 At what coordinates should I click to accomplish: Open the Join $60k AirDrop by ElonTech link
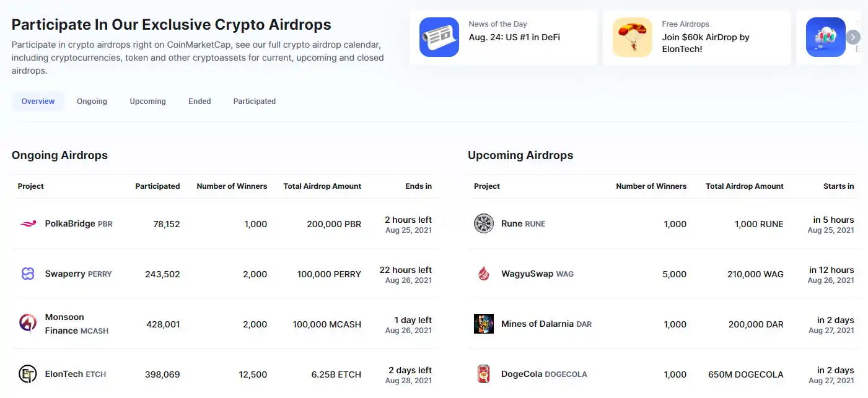tap(705, 43)
